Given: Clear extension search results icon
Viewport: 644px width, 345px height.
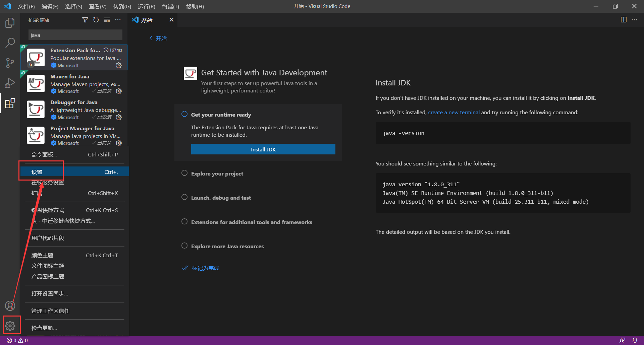Looking at the screenshot, I should click(107, 20).
